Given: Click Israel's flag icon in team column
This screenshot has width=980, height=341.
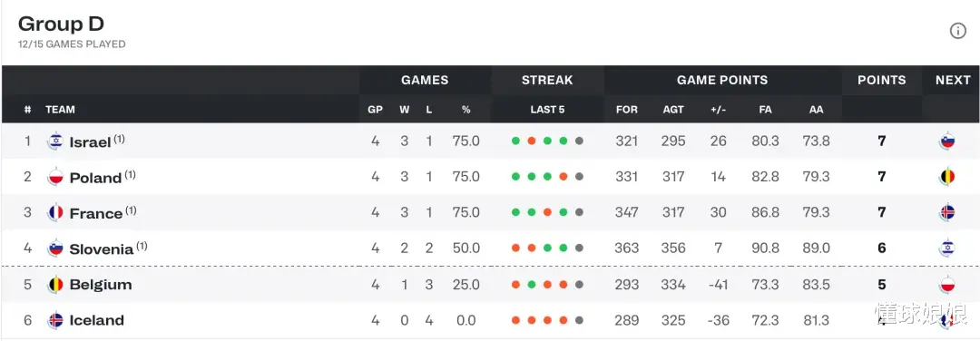Looking at the screenshot, I should click(x=55, y=141).
